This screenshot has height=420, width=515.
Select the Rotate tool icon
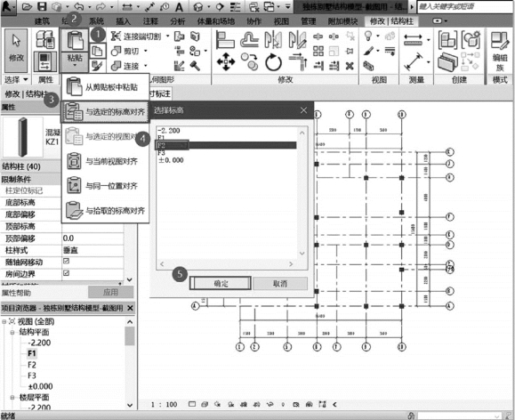pos(273,62)
